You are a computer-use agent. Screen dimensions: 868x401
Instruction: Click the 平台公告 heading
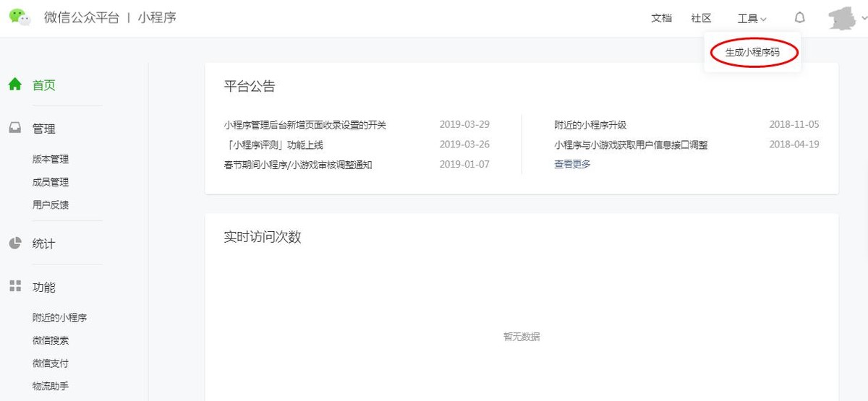(250, 87)
